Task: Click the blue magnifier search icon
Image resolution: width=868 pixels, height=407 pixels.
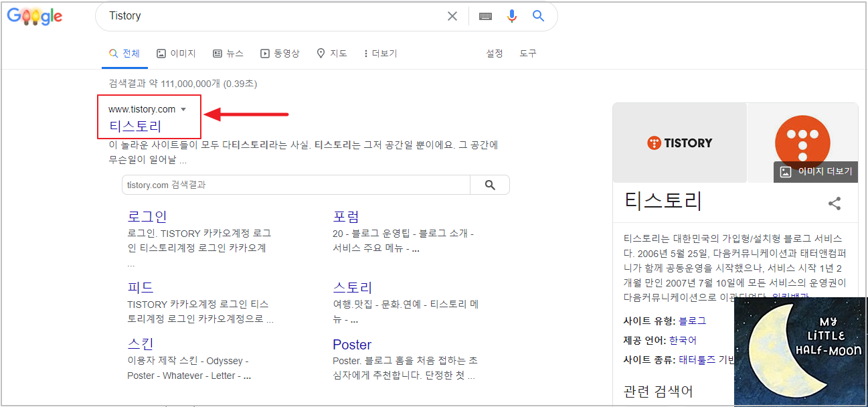Action: [539, 16]
